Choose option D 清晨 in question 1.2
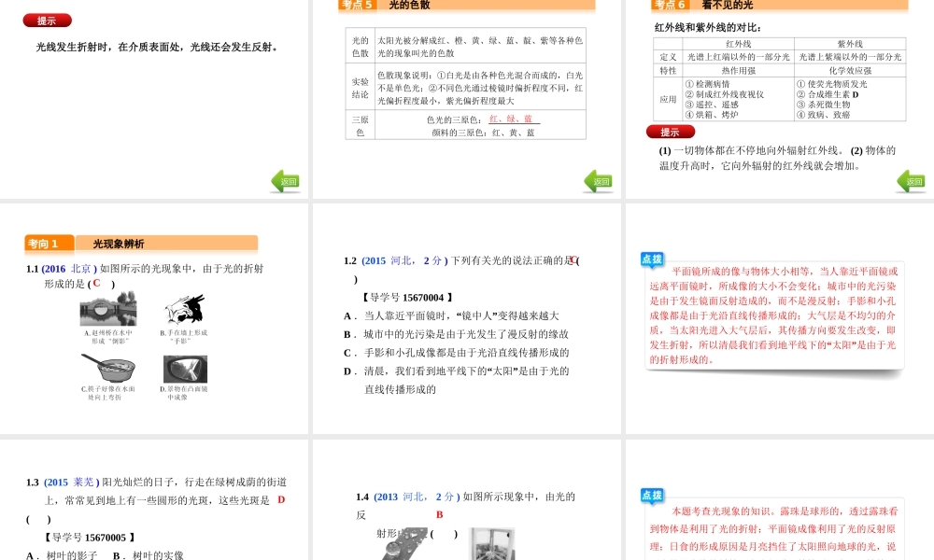 [x=457, y=380]
